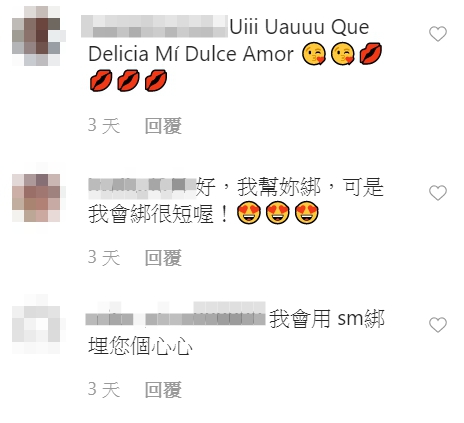Click "3 天" timestamp under "埋您個心心"
This screenshot has height=423, width=464.
[x=104, y=390]
